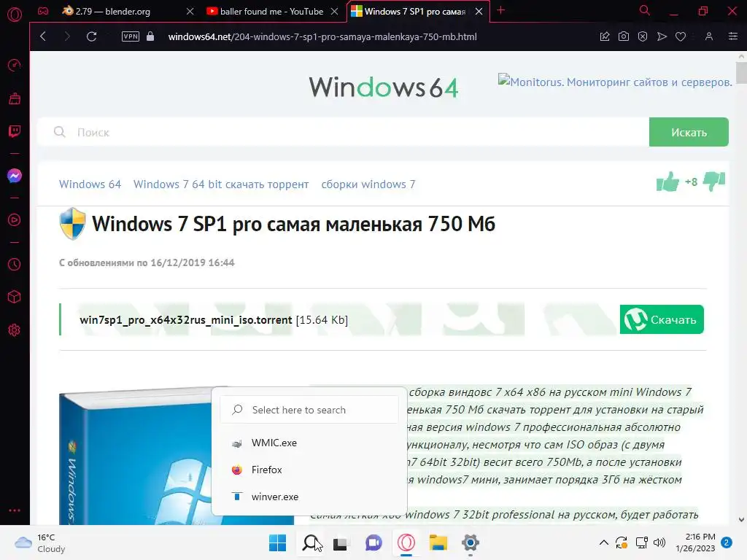Open the Windows 64 breadcrumb link

pos(90,184)
